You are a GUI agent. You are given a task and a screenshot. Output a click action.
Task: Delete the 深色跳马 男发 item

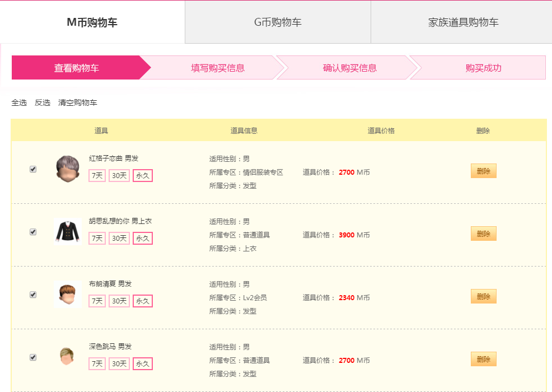point(483,359)
